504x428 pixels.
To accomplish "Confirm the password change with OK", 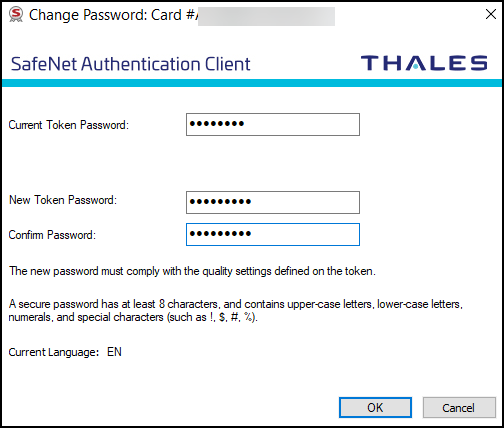I will coord(375,407).
